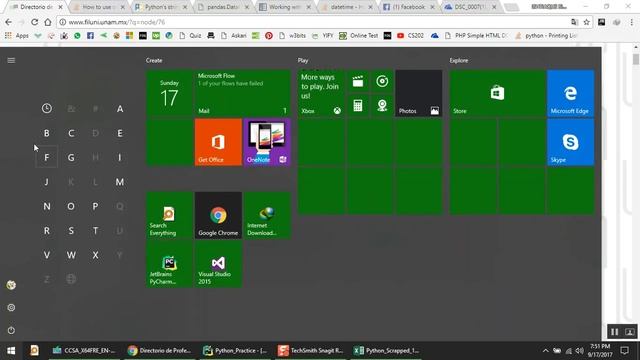Bookmark this page with the star
Image resolution: width=640 pixels, height=360 pixels.
point(587,22)
